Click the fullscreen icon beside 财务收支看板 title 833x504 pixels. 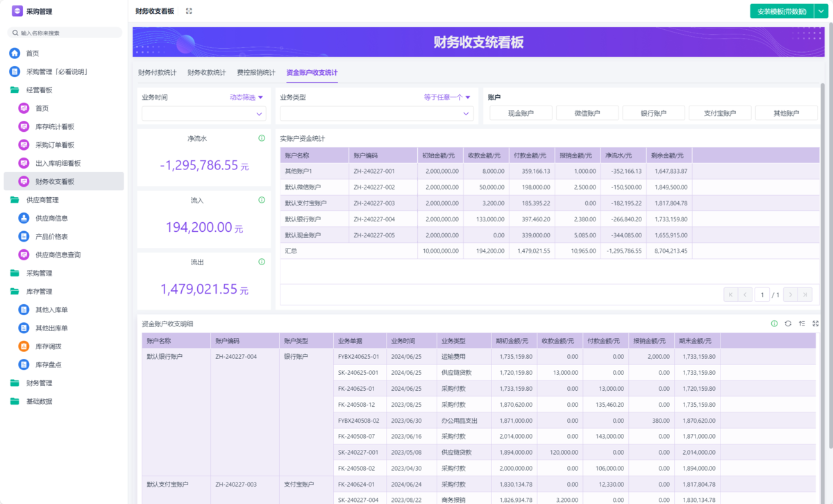189,11
